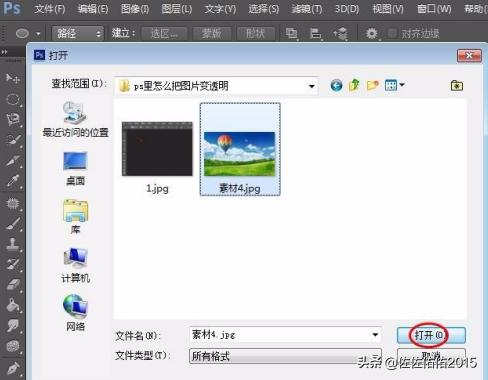Click the favorites folder icon in dialog
488x380 pixels.
click(x=457, y=86)
